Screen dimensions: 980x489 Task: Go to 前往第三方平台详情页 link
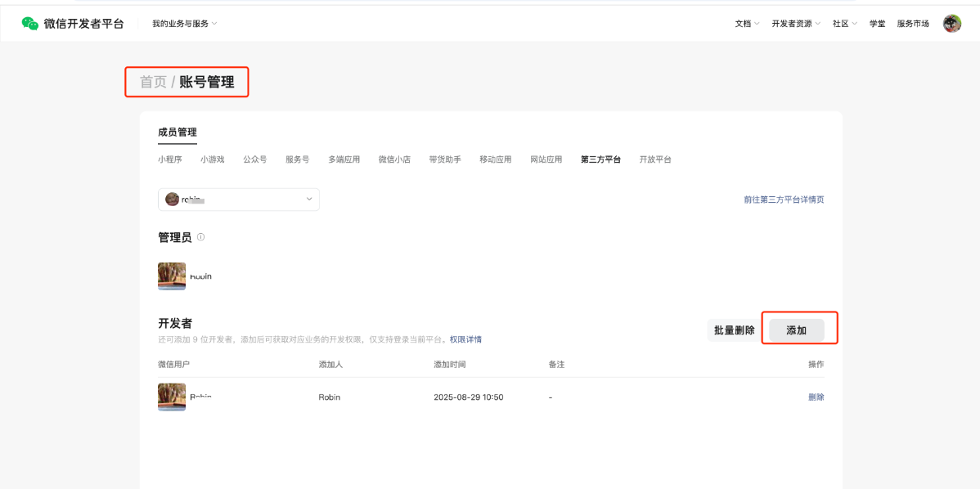[x=783, y=200]
